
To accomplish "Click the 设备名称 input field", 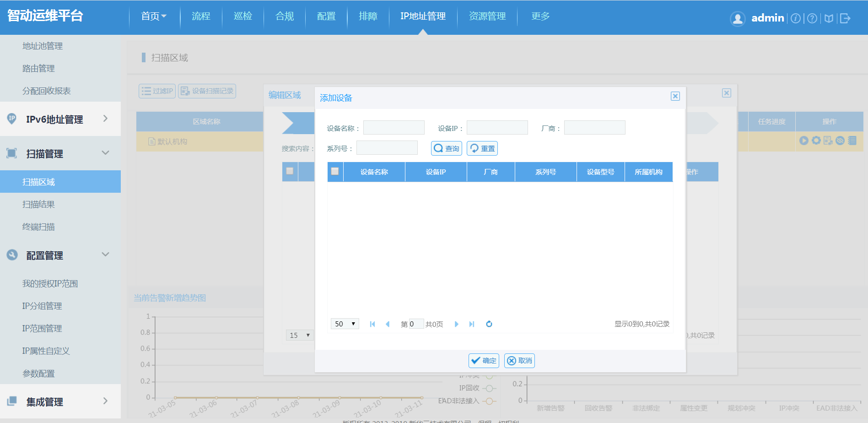I will (x=394, y=128).
